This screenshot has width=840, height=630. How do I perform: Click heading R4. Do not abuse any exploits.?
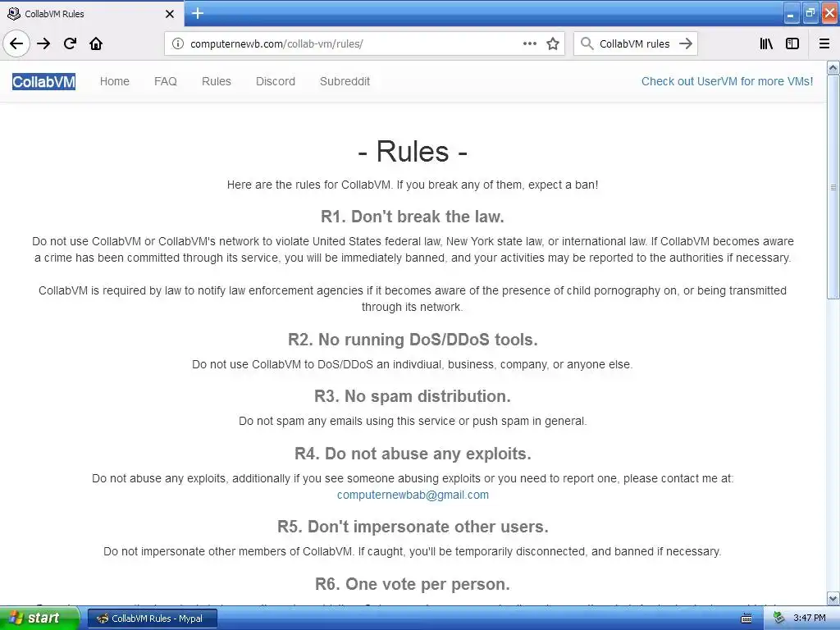click(x=413, y=454)
